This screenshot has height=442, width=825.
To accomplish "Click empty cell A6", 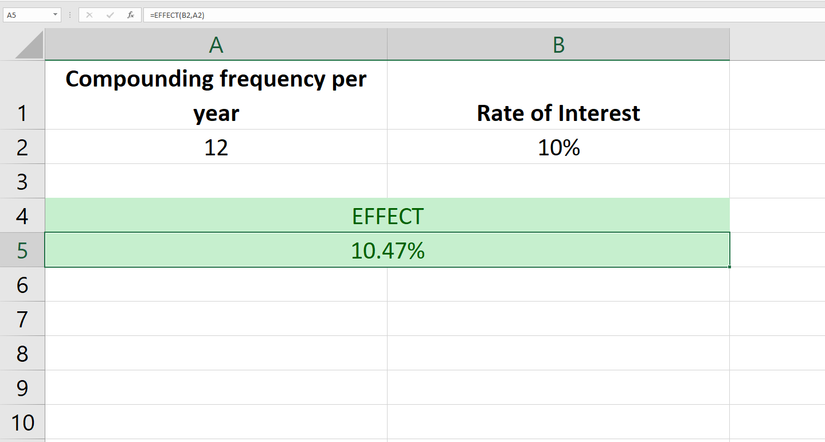I will (x=216, y=285).
